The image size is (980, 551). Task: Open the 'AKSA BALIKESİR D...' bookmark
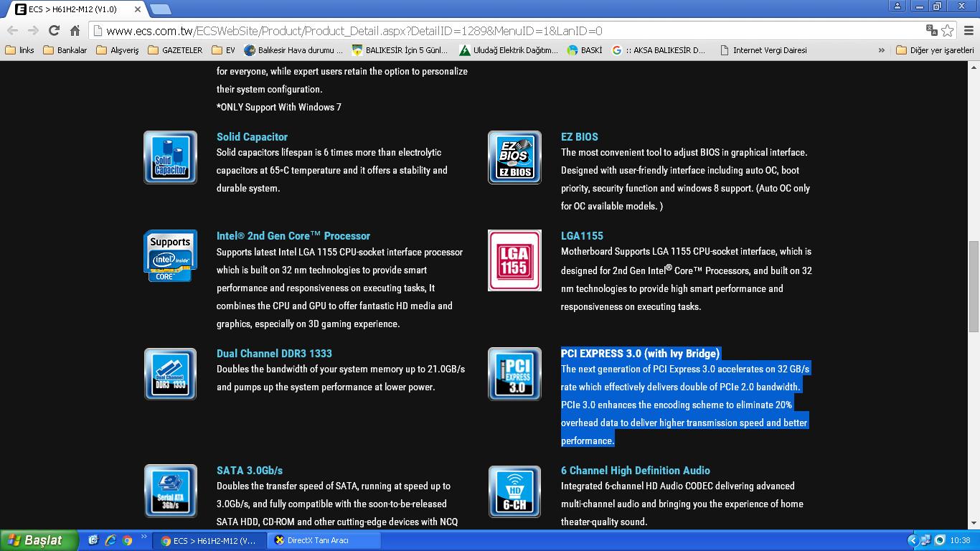point(659,50)
